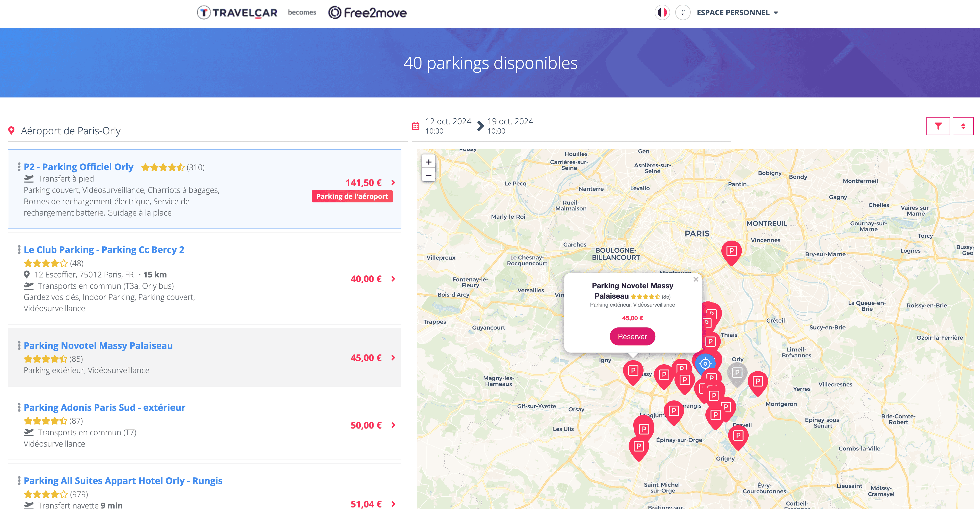980x509 pixels.
Task: Select the parking marker below the Novotel popup
Action: 633,372
